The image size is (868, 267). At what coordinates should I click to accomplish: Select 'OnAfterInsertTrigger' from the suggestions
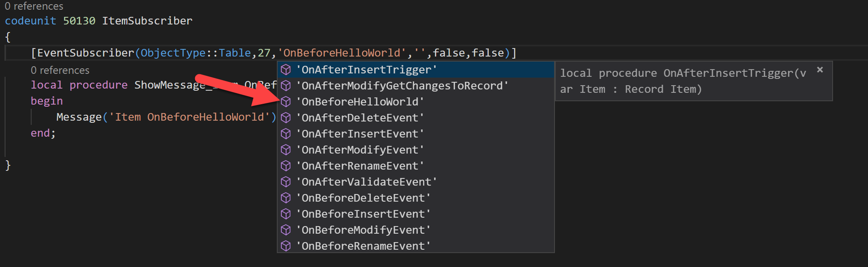point(367,70)
